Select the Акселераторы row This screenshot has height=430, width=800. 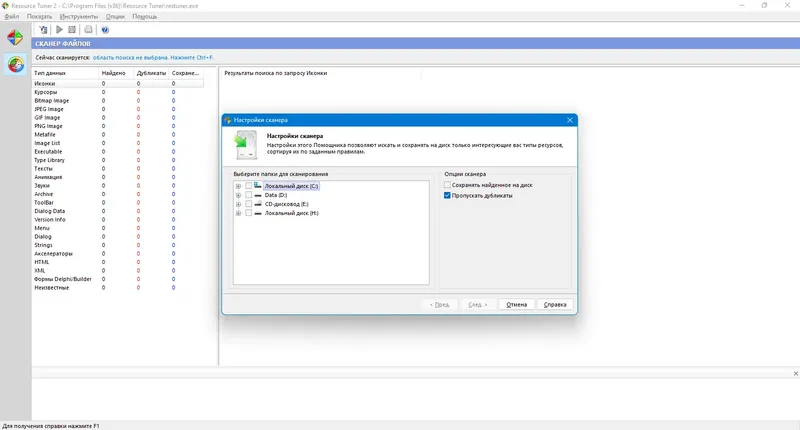click(x=117, y=254)
